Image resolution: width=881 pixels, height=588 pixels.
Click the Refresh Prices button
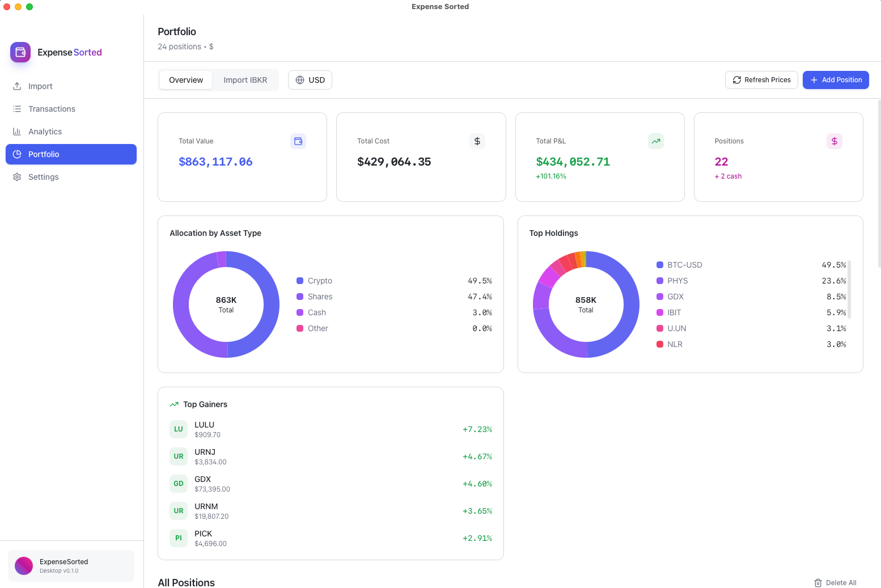761,80
